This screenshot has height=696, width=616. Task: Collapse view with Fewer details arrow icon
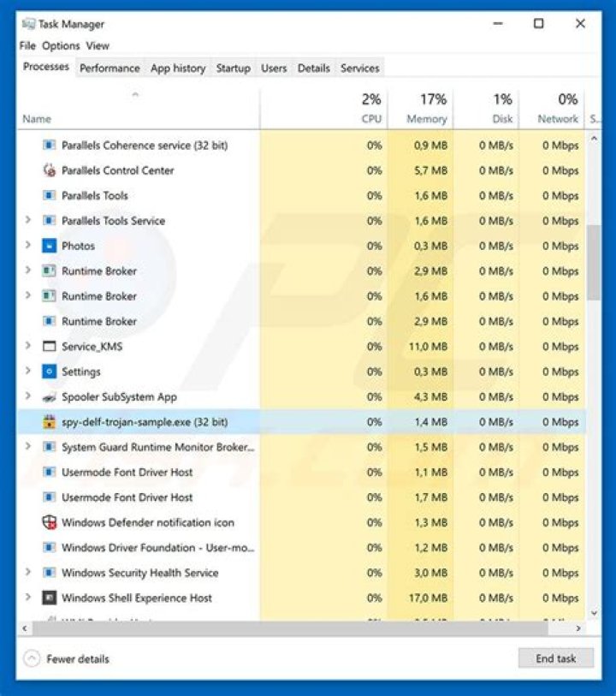(32, 658)
